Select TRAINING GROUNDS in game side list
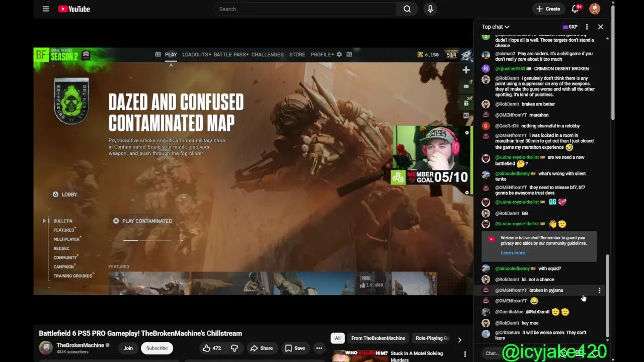This screenshot has height=362, width=644. (x=73, y=276)
